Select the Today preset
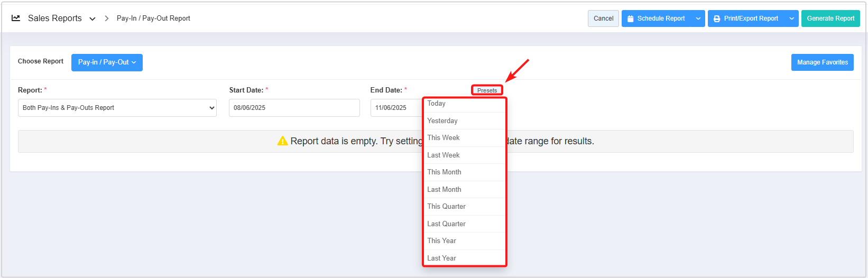The width and height of the screenshot is (868, 278). [437, 104]
